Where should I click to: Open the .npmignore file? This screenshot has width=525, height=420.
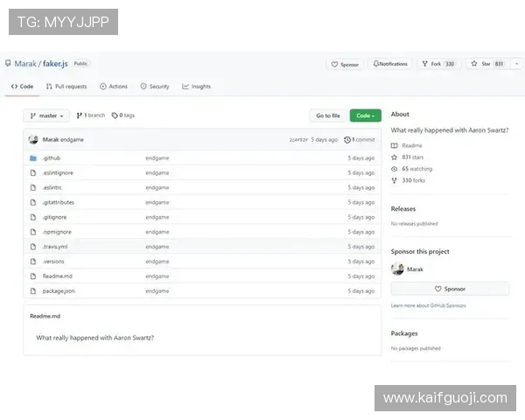57,232
